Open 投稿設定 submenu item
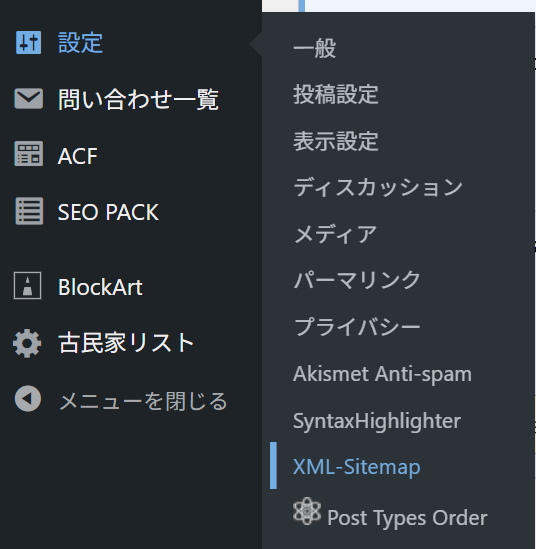This screenshot has height=549, width=536. tap(336, 95)
